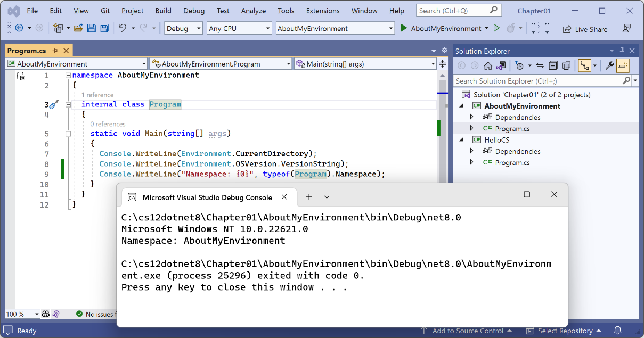The height and width of the screenshot is (338, 644).
Task: Open the AboutMyEnvironment.Program type navigation dropdown
Action: tap(221, 64)
